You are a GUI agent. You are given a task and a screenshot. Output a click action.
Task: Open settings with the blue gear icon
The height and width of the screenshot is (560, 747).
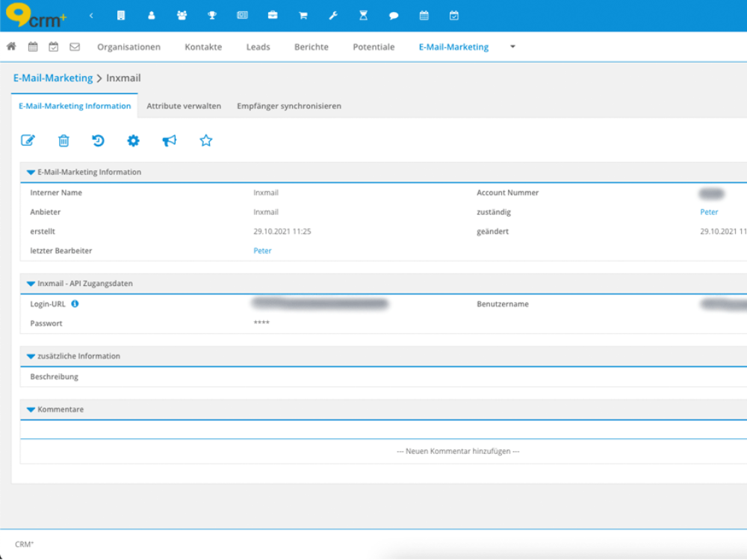pos(133,140)
